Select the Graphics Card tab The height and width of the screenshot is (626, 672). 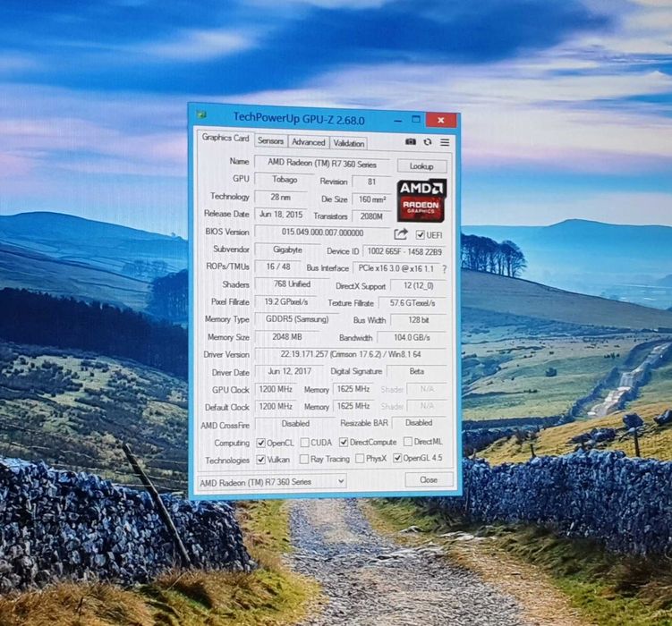[225, 138]
